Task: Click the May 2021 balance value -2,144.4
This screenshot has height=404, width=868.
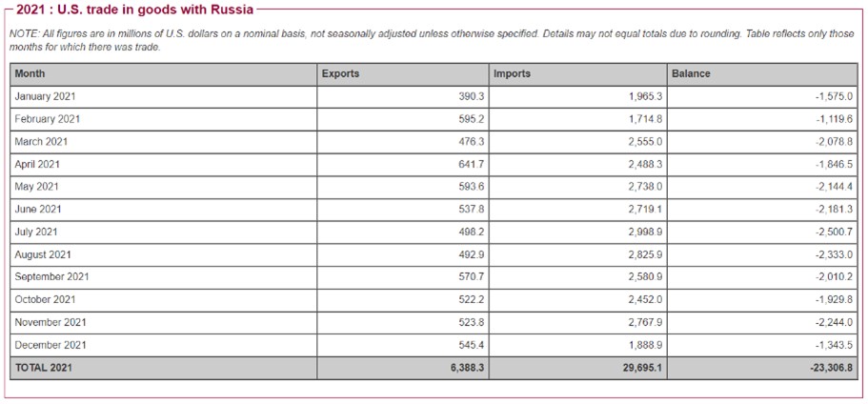Action: (x=834, y=187)
